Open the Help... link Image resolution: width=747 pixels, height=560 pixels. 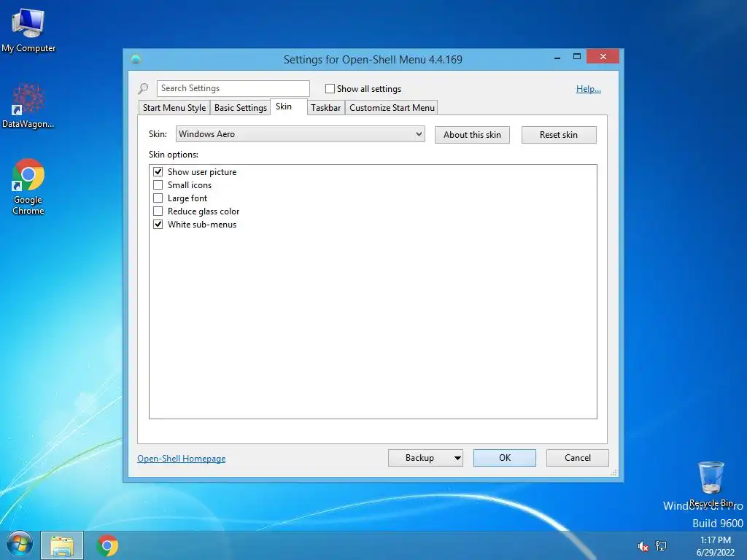click(x=589, y=88)
